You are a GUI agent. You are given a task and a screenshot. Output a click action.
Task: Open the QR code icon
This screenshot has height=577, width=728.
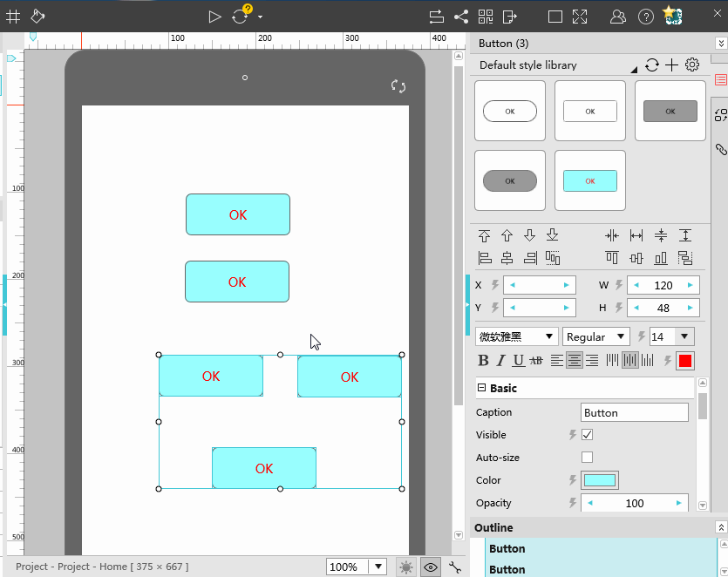pos(486,17)
